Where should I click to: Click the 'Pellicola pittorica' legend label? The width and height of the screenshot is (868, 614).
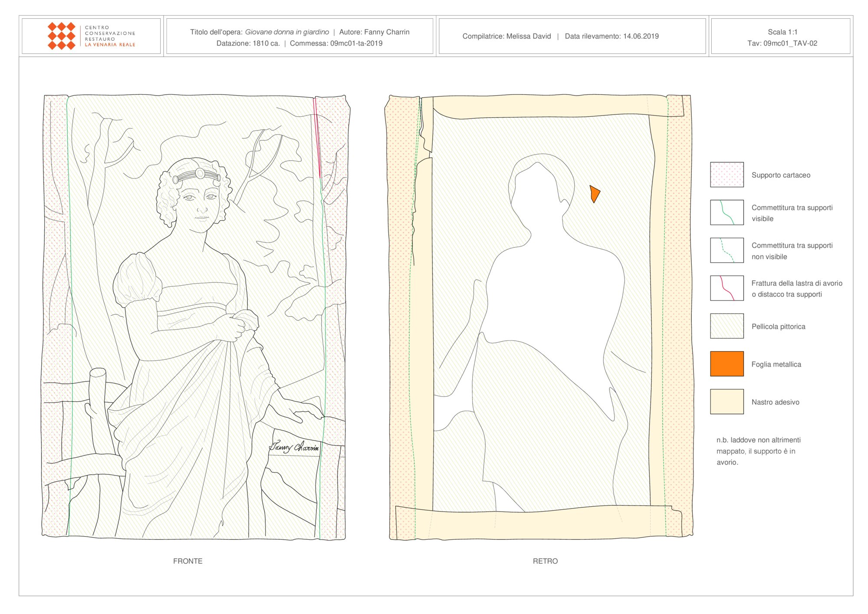click(778, 327)
